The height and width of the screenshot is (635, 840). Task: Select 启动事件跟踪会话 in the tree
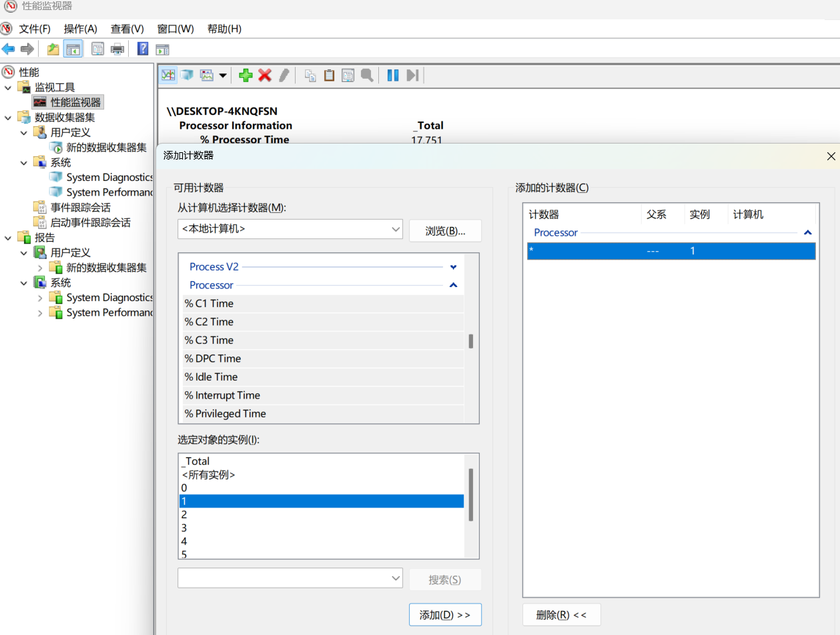pyautogui.click(x=90, y=222)
